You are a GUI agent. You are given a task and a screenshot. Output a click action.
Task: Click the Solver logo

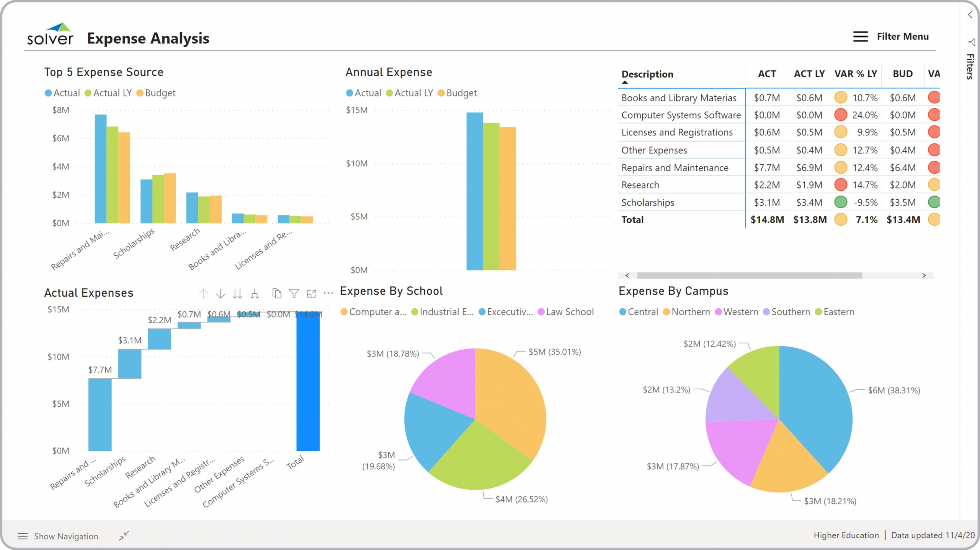[x=50, y=34]
